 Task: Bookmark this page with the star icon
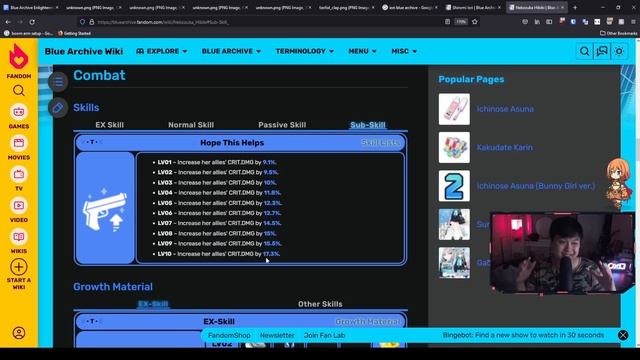pos(475,22)
